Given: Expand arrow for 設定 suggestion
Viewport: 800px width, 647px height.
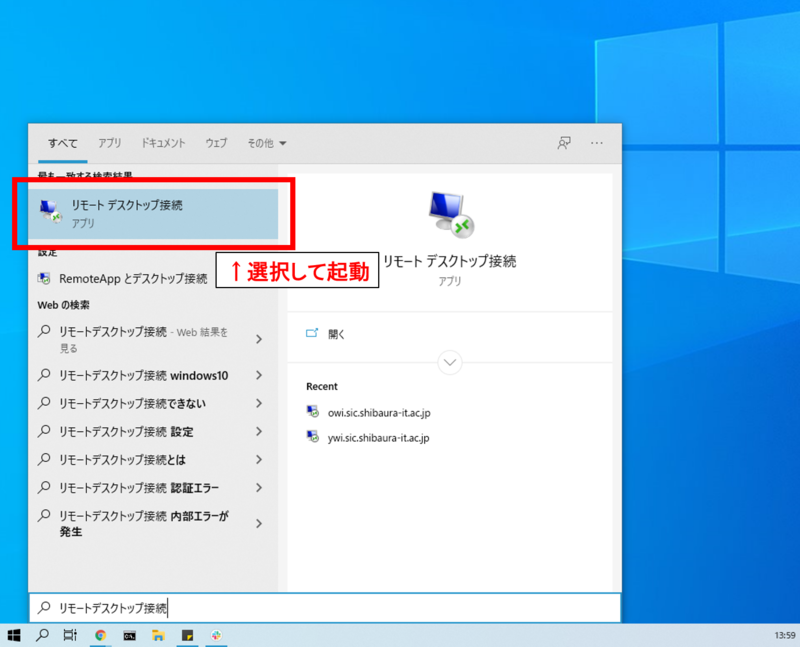Looking at the screenshot, I should click(259, 432).
